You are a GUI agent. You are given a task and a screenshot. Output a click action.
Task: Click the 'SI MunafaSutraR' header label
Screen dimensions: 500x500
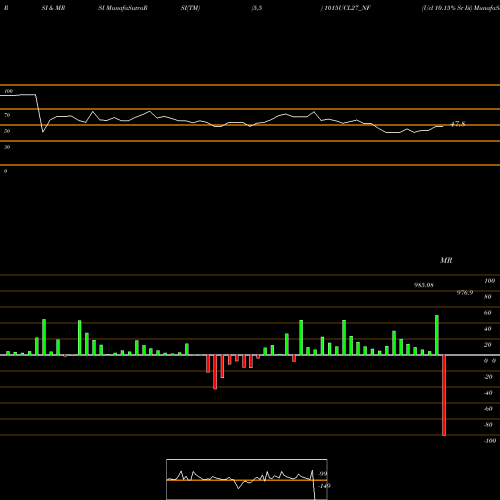(123, 8)
